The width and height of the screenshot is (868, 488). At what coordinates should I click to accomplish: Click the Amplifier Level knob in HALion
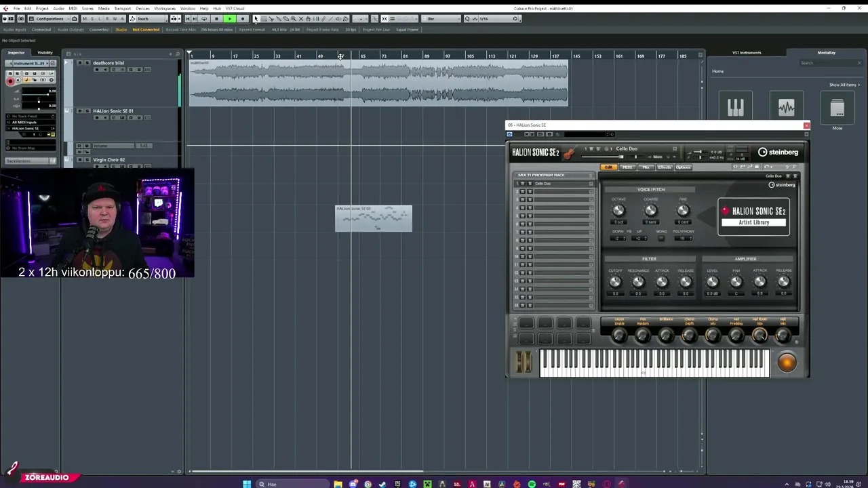pos(712,282)
